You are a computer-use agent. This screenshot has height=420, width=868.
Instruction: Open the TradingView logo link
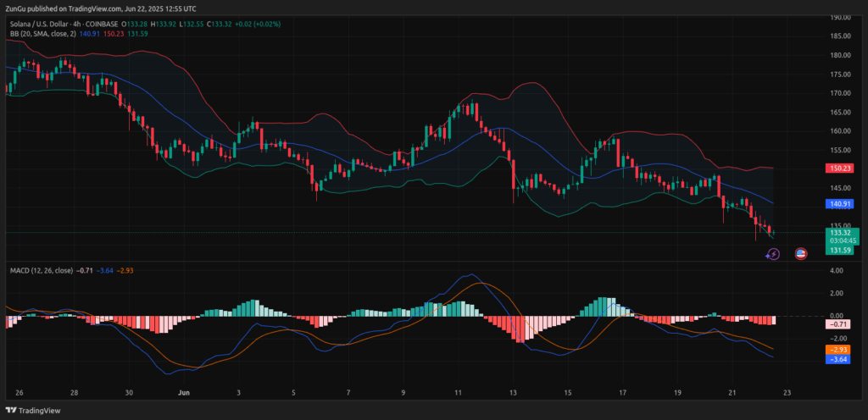point(33,411)
